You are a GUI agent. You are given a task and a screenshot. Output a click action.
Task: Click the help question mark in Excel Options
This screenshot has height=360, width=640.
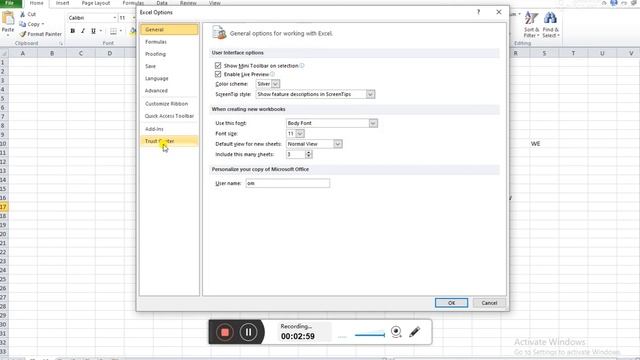[478, 12]
